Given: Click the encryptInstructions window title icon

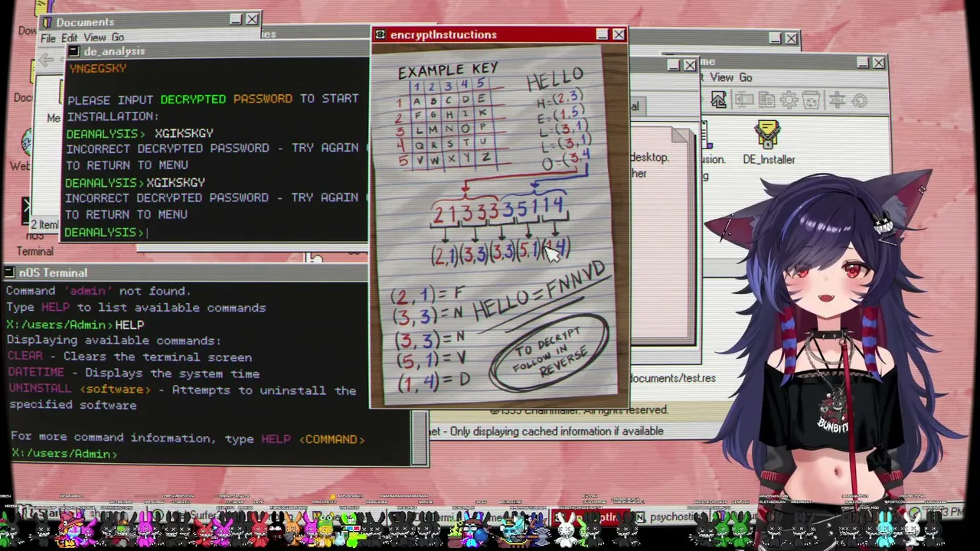Looking at the screenshot, I should click(381, 34).
